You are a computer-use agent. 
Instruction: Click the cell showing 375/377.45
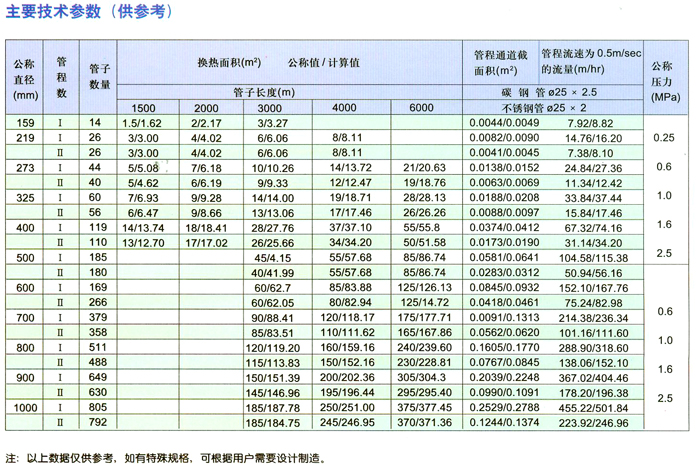click(x=421, y=408)
